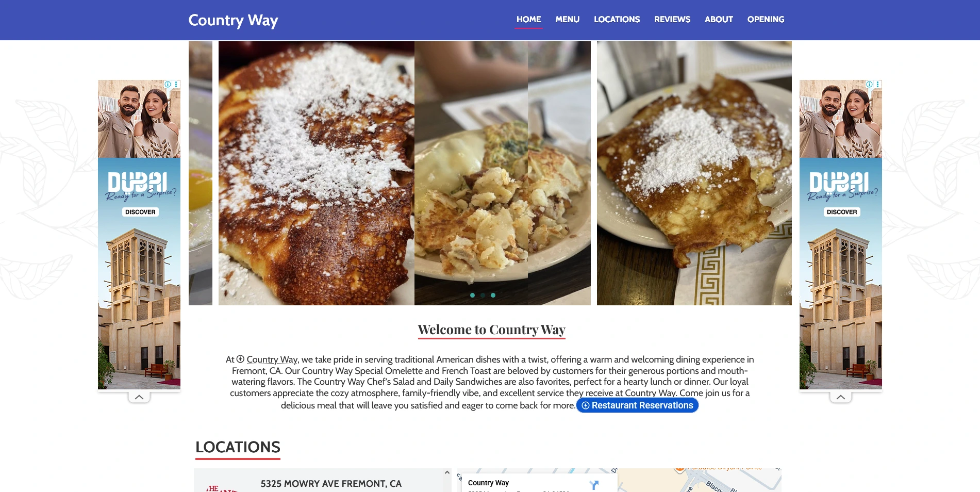Collapse the left Dubai ad chevron
This screenshot has height=492, width=980.
pos(139,397)
